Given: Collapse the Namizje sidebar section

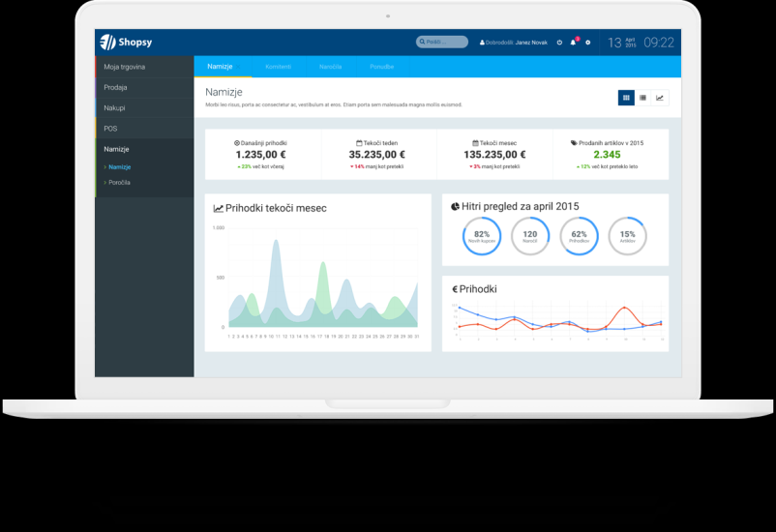Looking at the screenshot, I should point(117,149).
